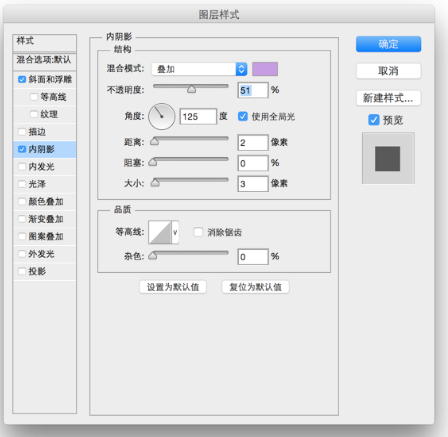448x437 pixels.
Task: Click the 不透明度 opacity slider handle
Action: click(191, 89)
